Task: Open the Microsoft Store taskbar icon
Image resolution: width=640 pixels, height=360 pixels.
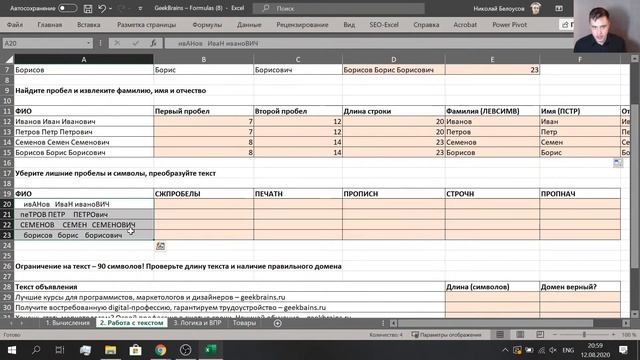Action: [x=136, y=350]
